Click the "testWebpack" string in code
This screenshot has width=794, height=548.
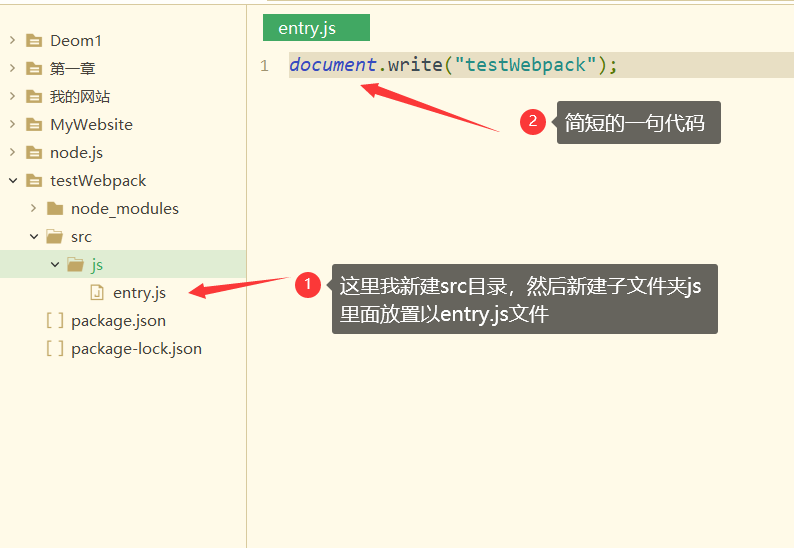tap(526, 65)
